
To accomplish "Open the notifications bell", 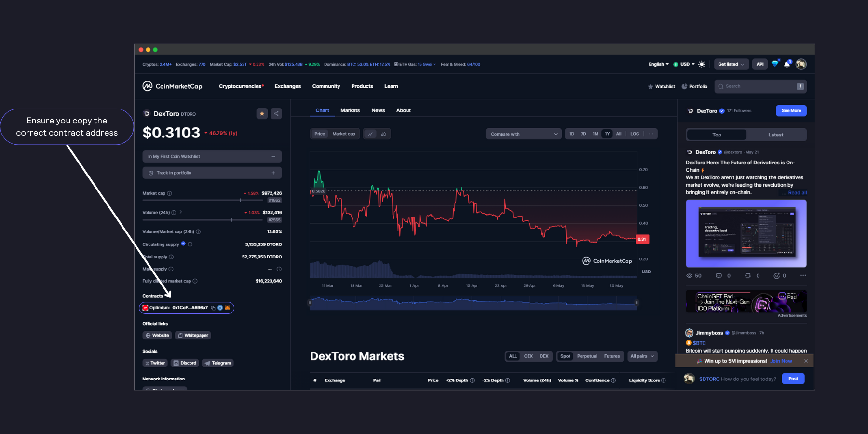I will pyautogui.click(x=787, y=64).
